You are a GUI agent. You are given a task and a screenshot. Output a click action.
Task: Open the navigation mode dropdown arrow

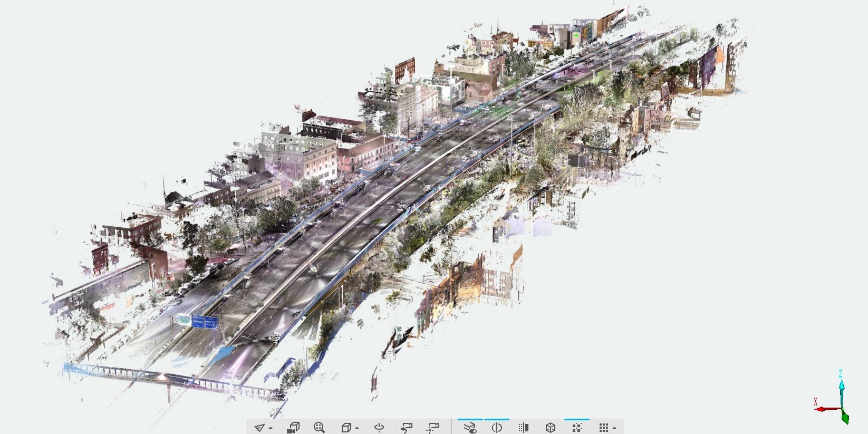pyautogui.click(x=271, y=428)
